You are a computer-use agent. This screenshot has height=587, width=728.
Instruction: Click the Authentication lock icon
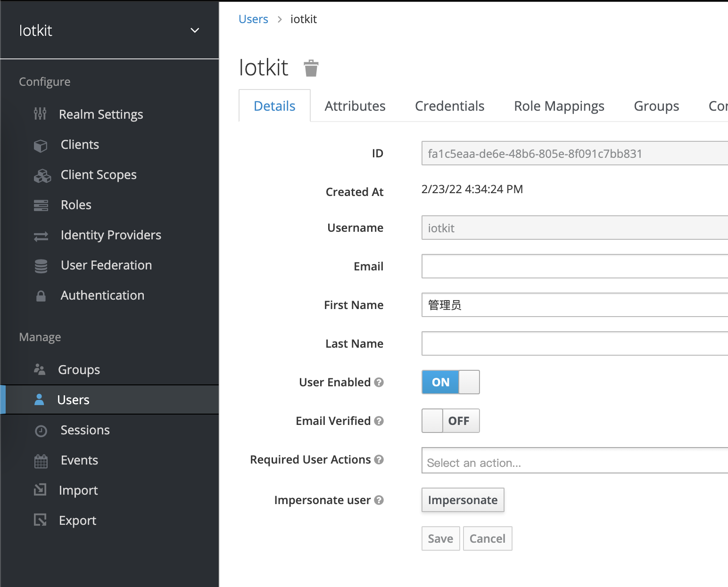[41, 296]
